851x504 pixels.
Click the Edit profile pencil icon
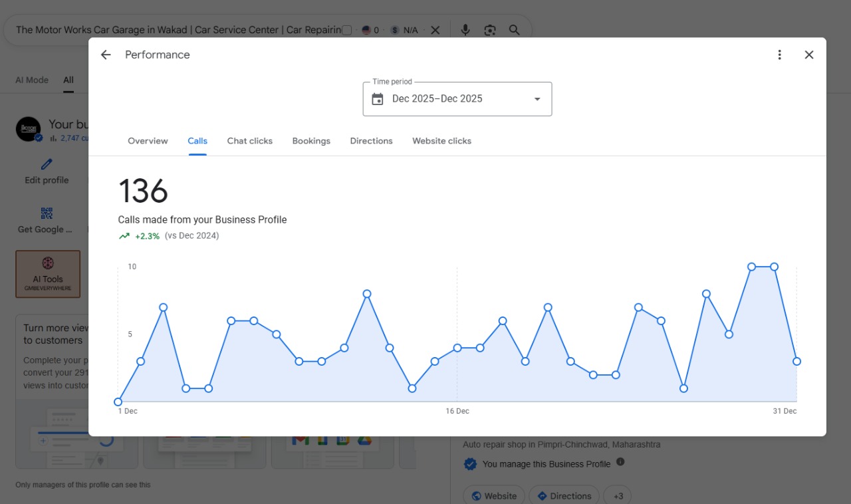pyautogui.click(x=47, y=164)
